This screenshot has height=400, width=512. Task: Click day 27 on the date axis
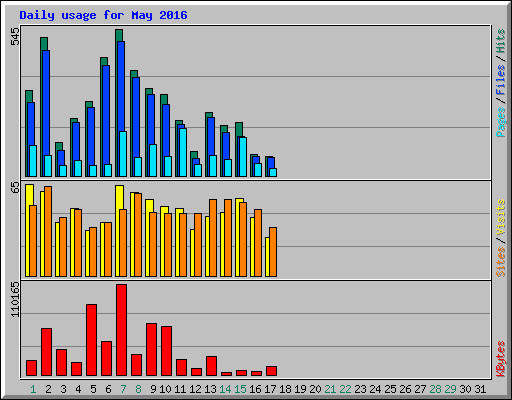pyautogui.click(x=420, y=389)
